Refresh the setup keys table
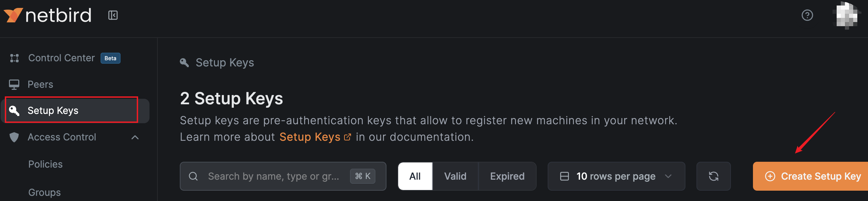The image size is (868, 201). tap(713, 176)
